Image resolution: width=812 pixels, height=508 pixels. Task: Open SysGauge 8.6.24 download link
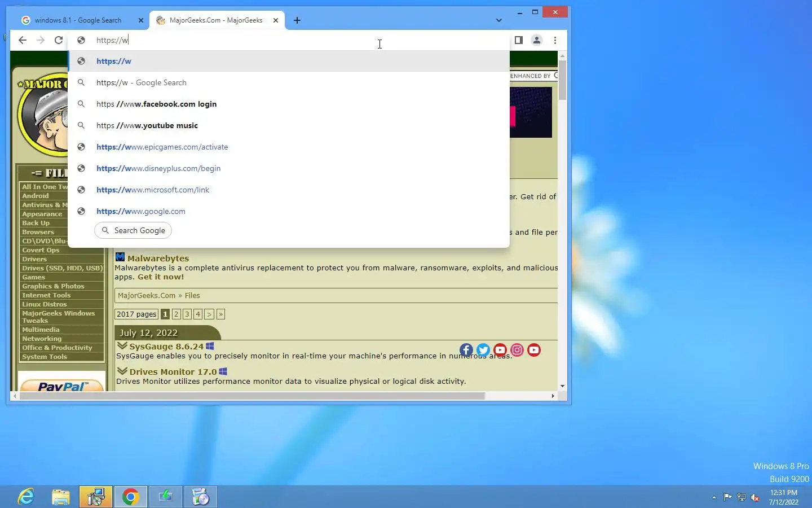166,347
